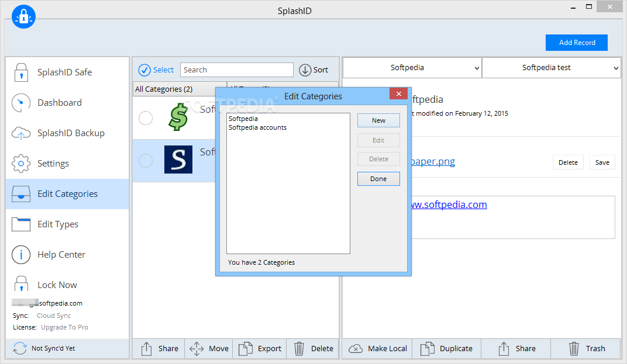Image resolution: width=627 pixels, height=364 pixels.
Task: Click the Add Record button
Action: [577, 42]
